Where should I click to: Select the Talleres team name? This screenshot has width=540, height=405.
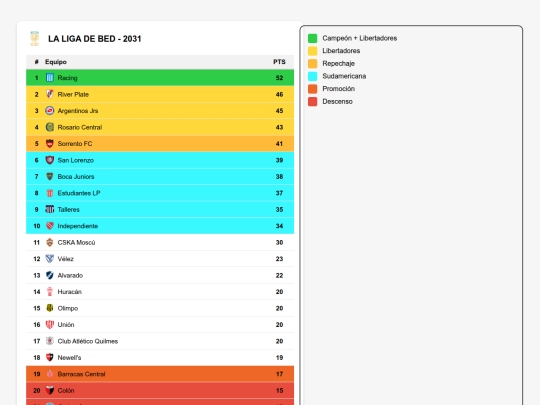(69, 209)
